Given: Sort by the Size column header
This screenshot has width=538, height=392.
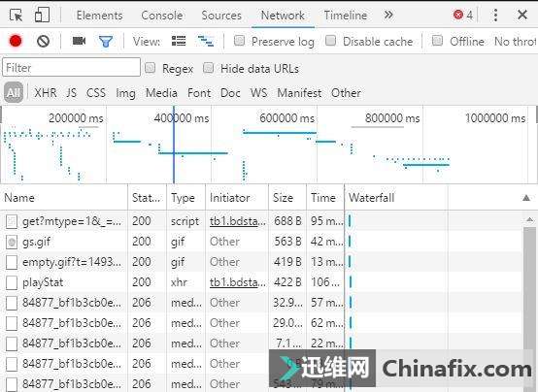Looking at the screenshot, I should point(287,198).
